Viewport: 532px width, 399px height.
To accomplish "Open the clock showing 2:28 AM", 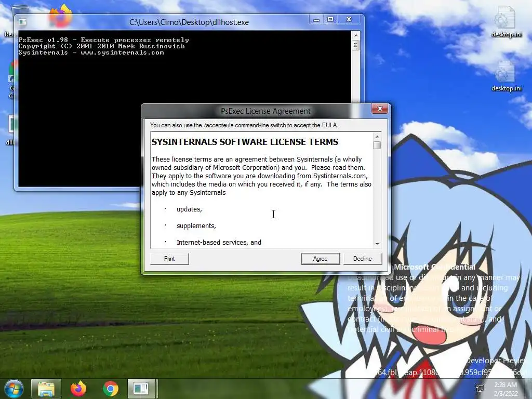I will point(506,389).
